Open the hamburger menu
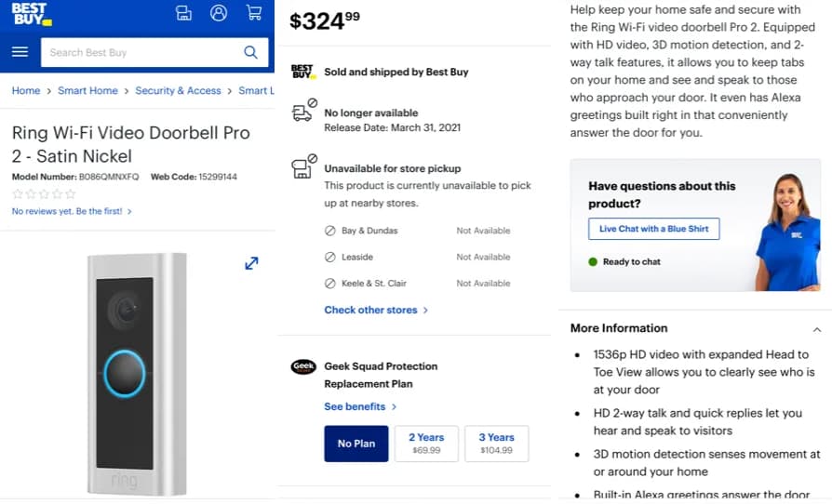Viewport: 832px width, 504px height. pos(20,52)
